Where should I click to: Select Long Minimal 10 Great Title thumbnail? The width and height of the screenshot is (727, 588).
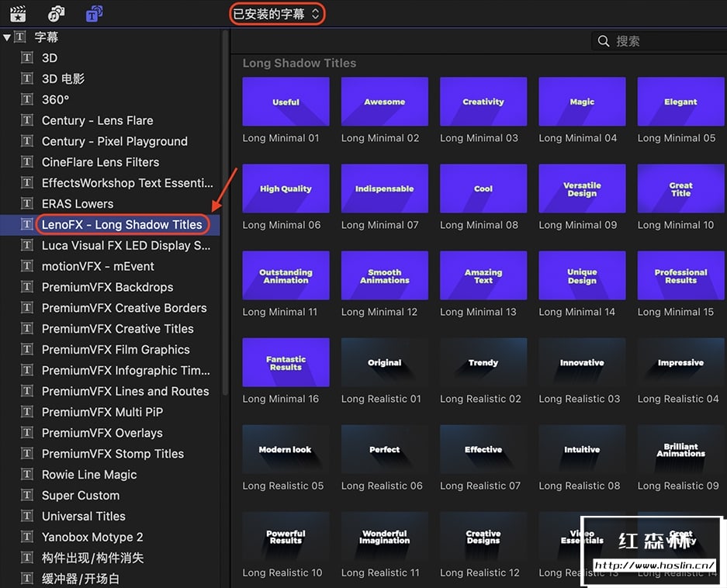click(x=680, y=189)
